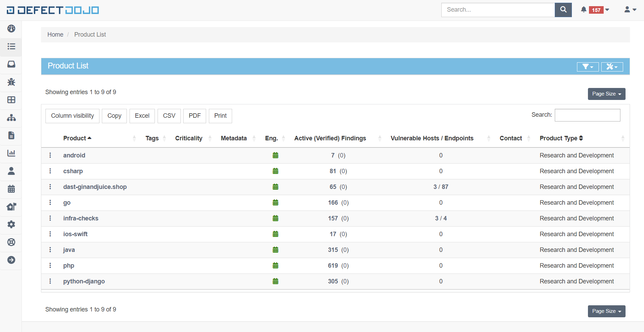644x332 pixels.
Task: Open the dast-ginandjuice.shop product link
Action: pos(95,187)
